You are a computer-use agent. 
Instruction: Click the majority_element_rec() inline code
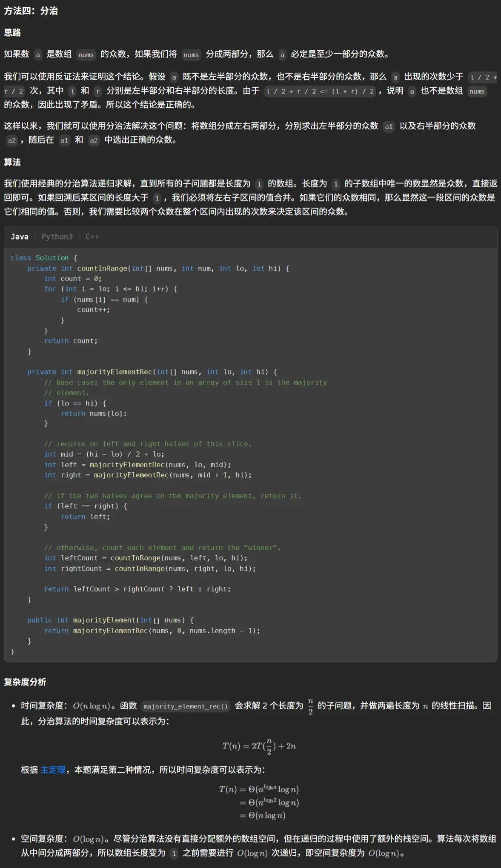[186, 706]
